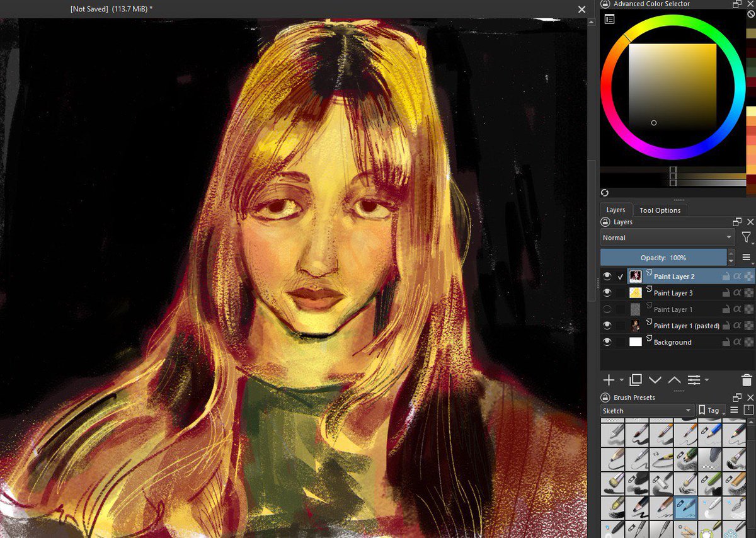Show the hidden Paint Layer 1
Screen dimensions: 756x538
[607, 309]
